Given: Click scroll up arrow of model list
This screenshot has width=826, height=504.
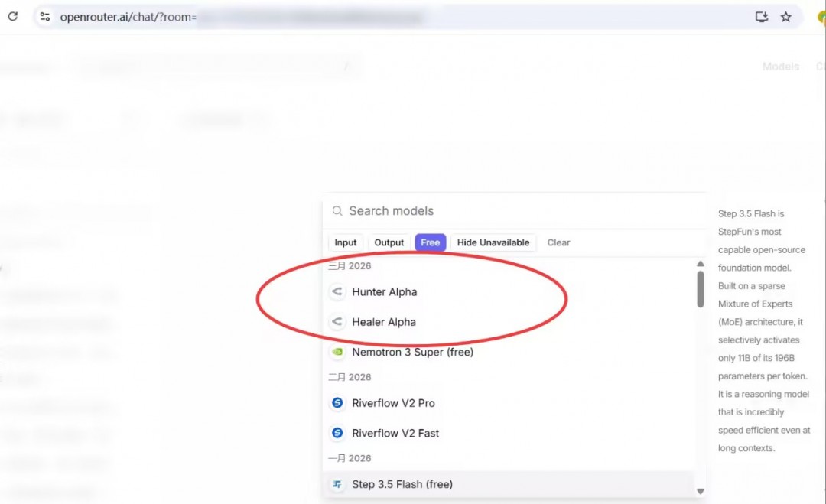Looking at the screenshot, I should pyautogui.click(x=700, y=264).
